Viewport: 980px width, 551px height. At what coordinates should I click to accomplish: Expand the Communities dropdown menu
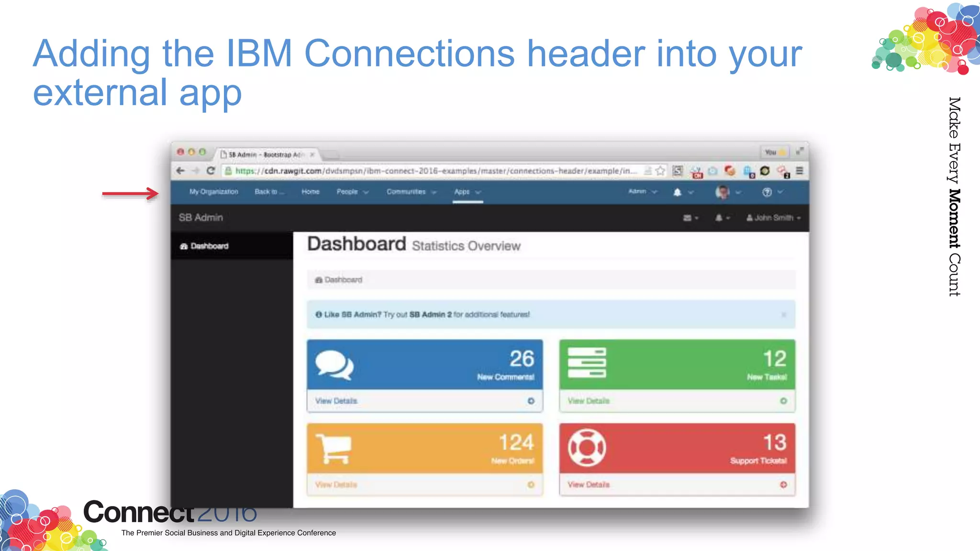click(x=412, y=192)
